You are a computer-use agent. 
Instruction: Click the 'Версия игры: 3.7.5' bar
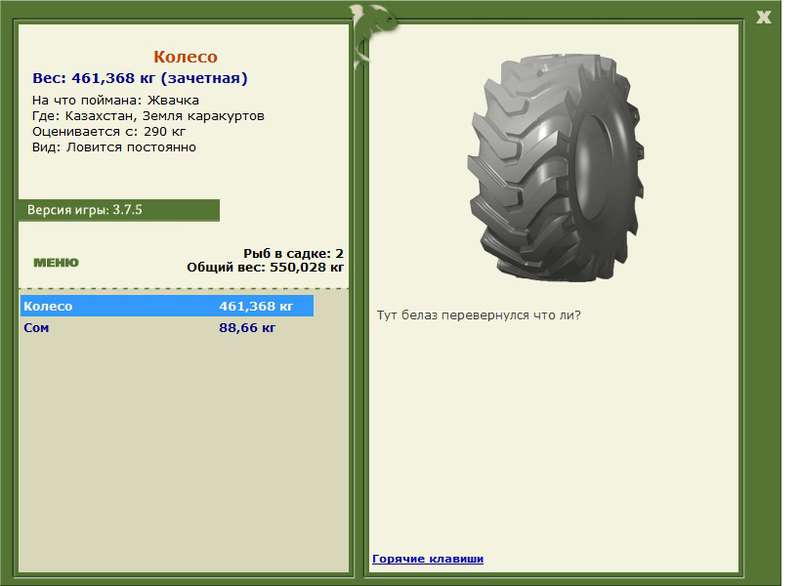pos(119,210)
